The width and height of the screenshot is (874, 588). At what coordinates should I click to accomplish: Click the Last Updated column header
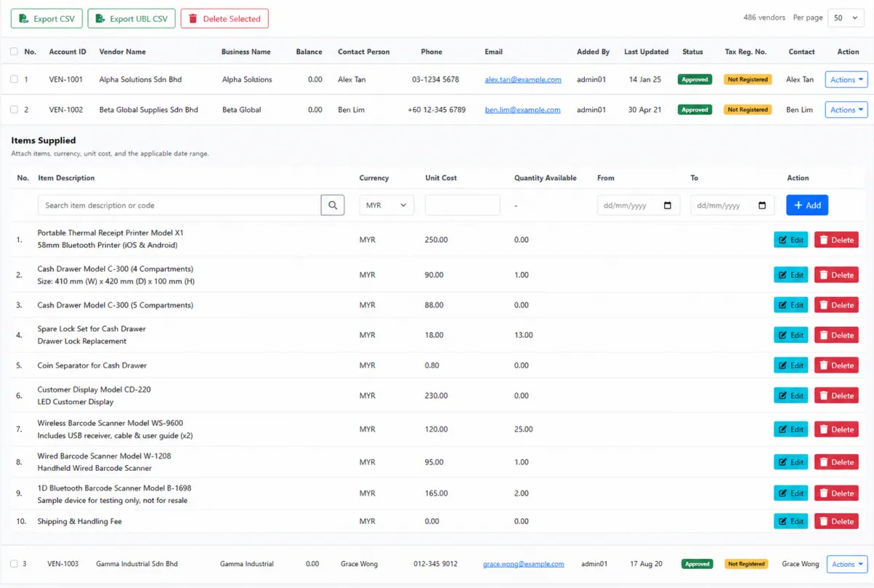click(646, 52)
